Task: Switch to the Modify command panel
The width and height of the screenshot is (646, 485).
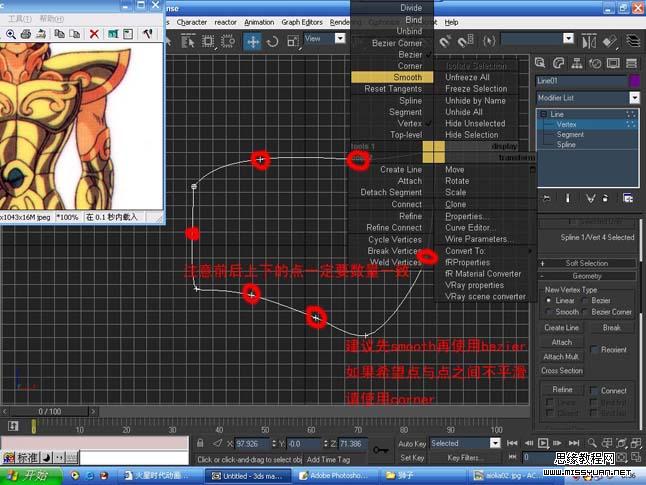Action: pos(558,63)
